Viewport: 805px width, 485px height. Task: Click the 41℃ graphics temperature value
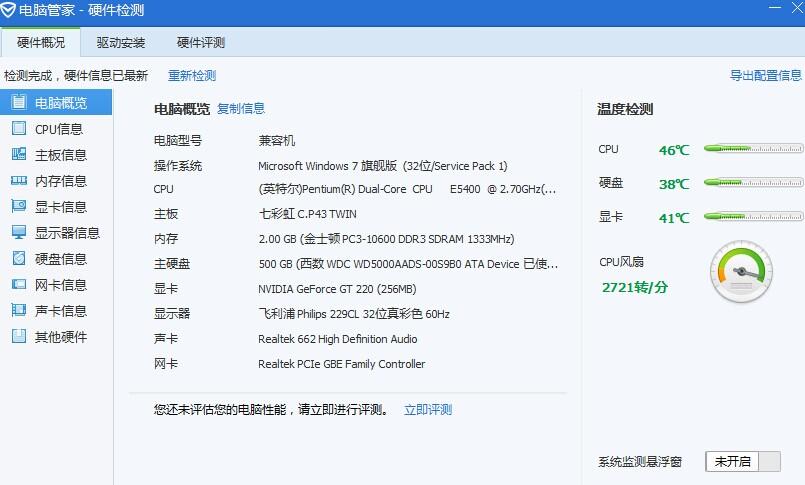[x=674, y=218]
